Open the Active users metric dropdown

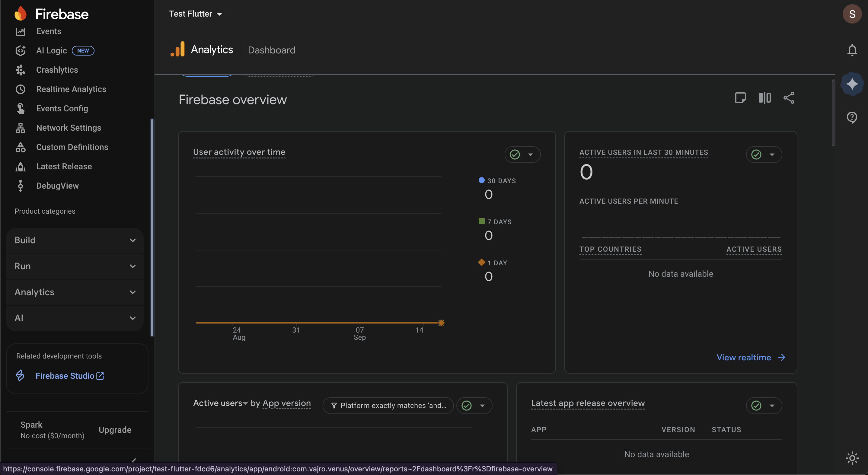[220, 403]
